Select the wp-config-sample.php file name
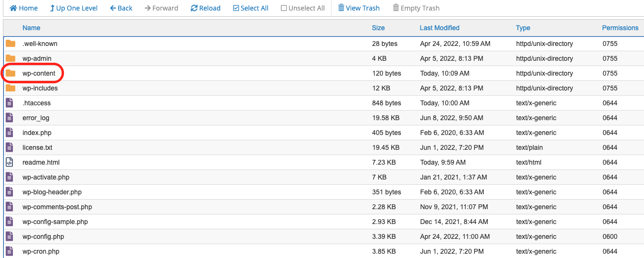This screenshot has height=258, width=644. tap(55, 222)
